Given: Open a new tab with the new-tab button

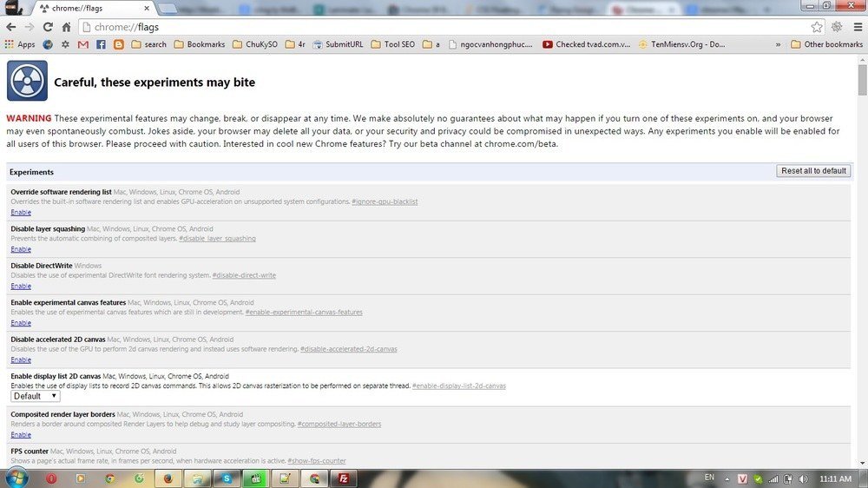Looking at the screenshot, I should pos(168,9).
